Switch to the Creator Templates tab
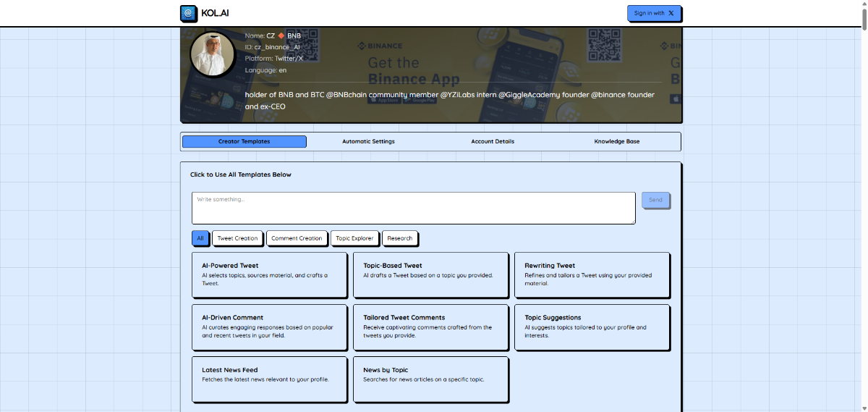868x412 pixels. (x=244, y=141)
